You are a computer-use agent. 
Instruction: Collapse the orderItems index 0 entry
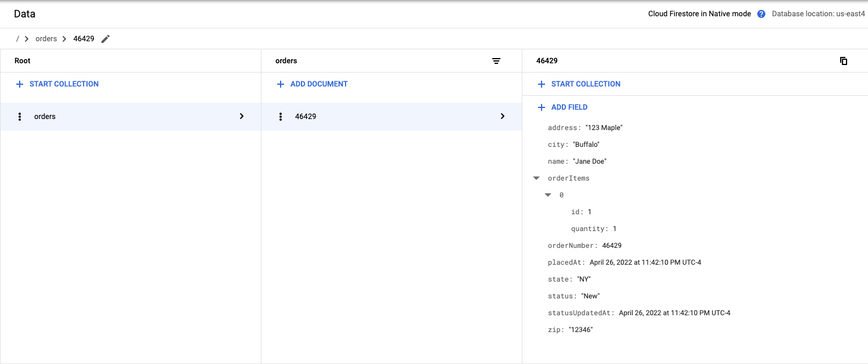(548, 195)
